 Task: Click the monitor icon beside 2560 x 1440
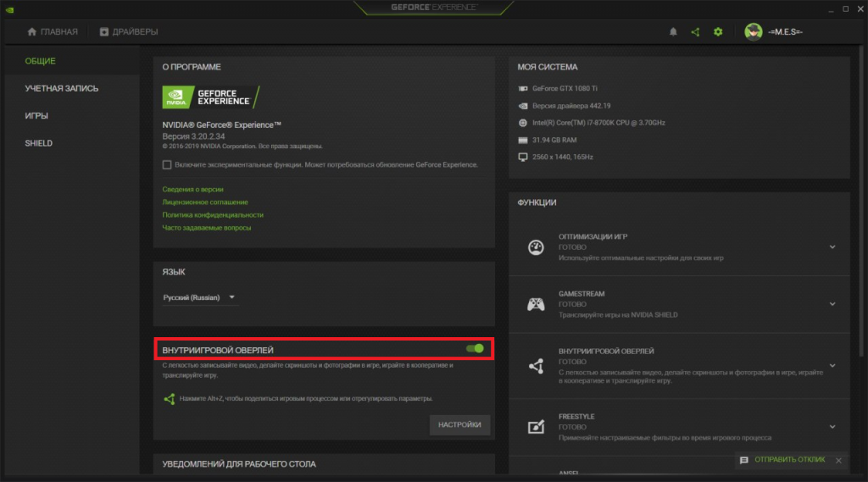522,158
